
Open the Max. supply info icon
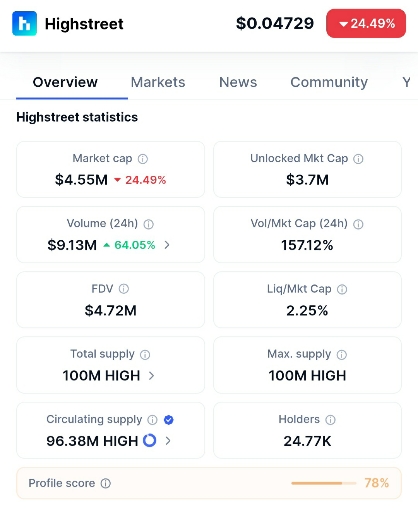(342, 355)
